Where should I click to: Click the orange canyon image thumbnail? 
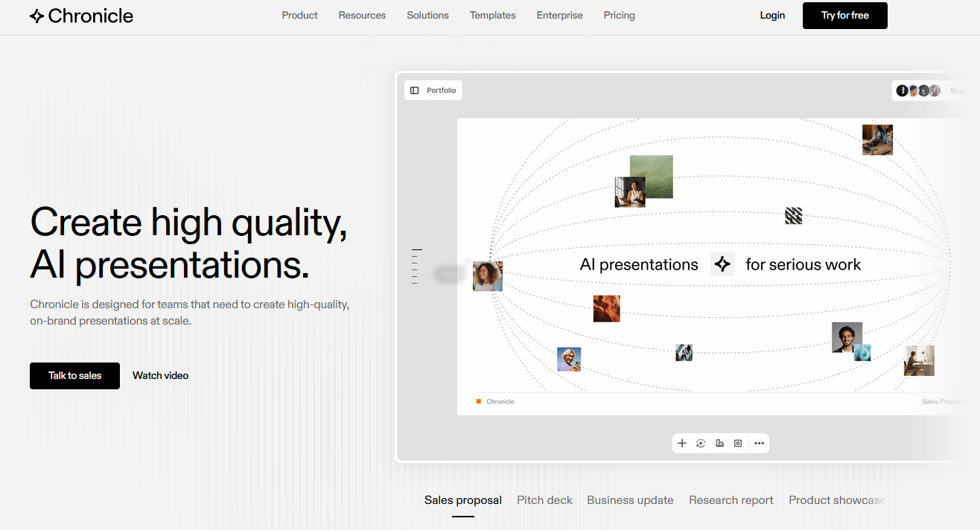click(x=607, y=308)
